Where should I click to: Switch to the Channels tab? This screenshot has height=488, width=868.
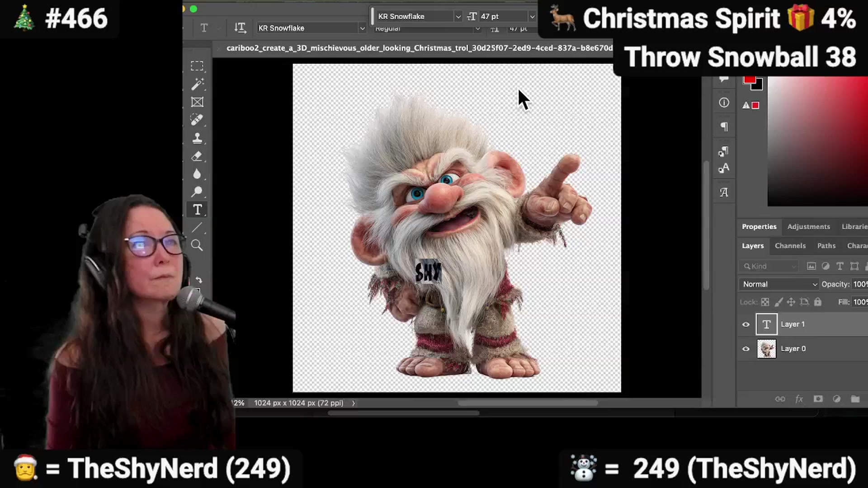790,246
